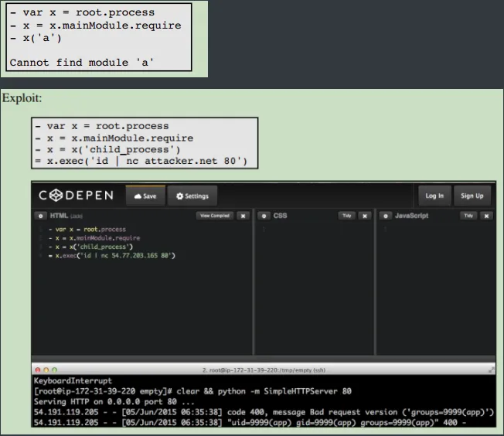The height and width of the screenshot is (436, 504).
Task: Click View Compiled in HTML panel
Action: [215, 216]
